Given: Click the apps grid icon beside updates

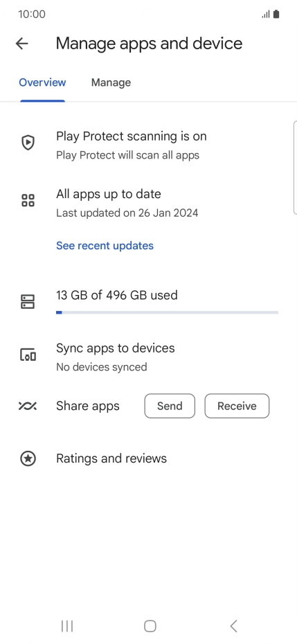Looking at the screenshot, I should (28, 200).
